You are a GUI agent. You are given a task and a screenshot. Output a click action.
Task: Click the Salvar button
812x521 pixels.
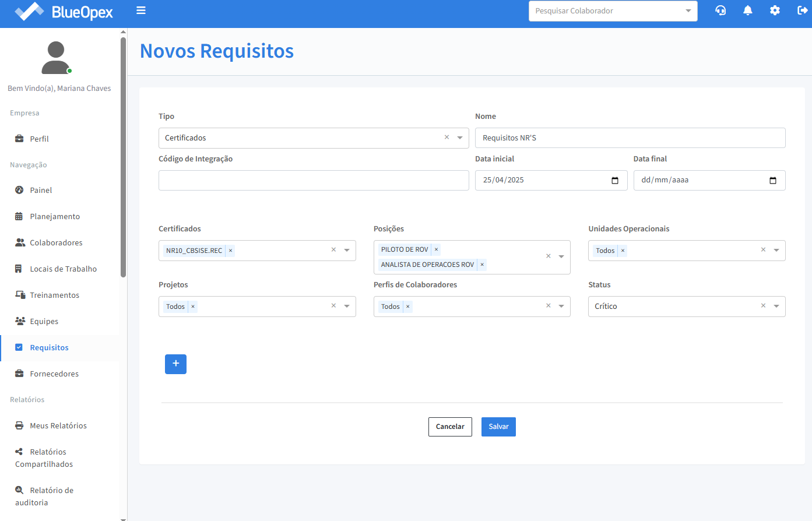498,427
